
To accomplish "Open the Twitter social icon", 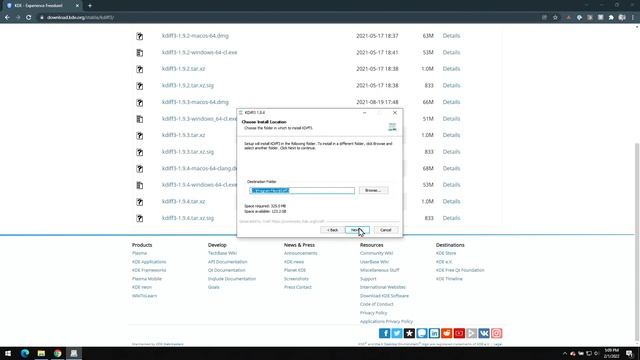I will (x=397, y=333).
